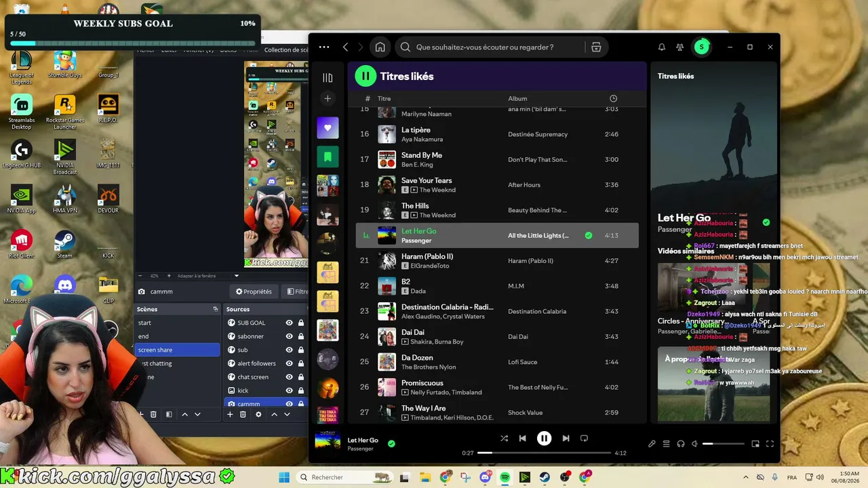
Task: Sort tracks by the duration clock icon
Action: point(613,98)
